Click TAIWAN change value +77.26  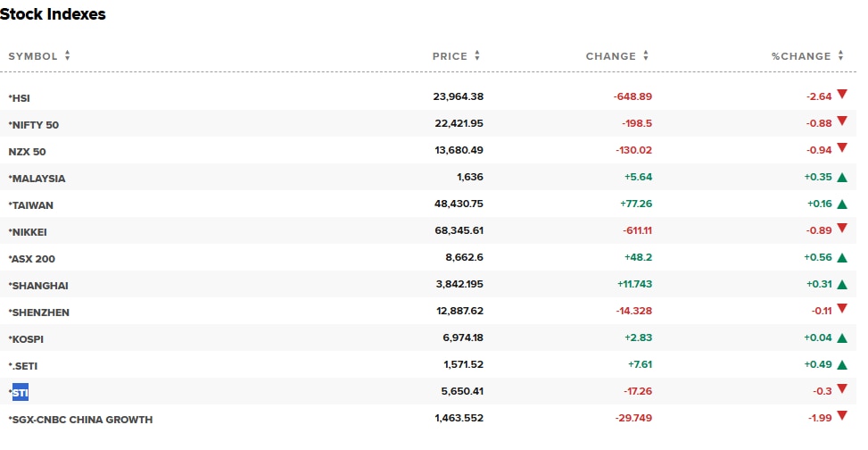(x=636, y=204)
